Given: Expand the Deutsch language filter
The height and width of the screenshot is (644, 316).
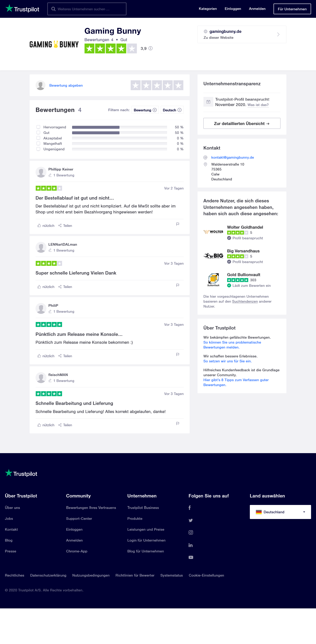Looking at the screenshot, I should tap(172, 110).
